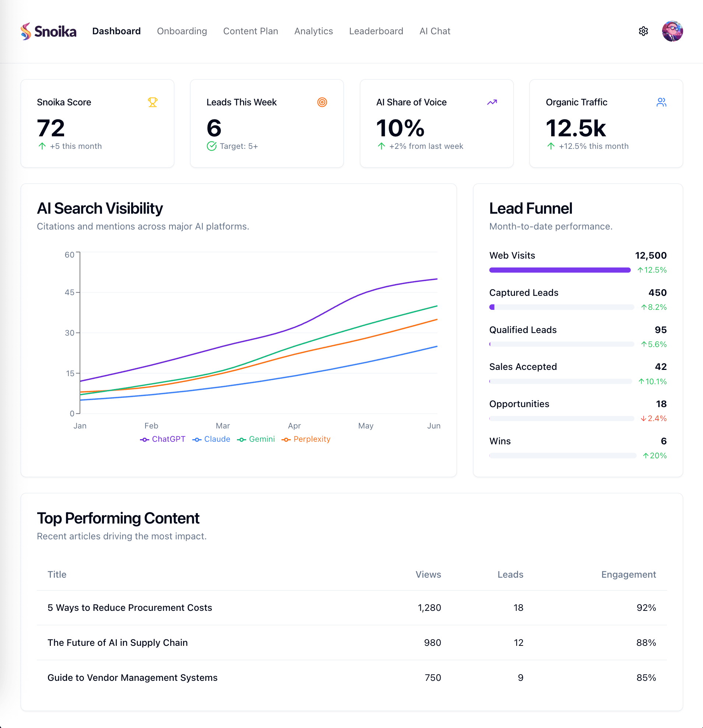Viewport: 703px width, 728px height.
Task: Switch to the Onboarding tab
Action: pyautogui.click(x=182, y=31)
